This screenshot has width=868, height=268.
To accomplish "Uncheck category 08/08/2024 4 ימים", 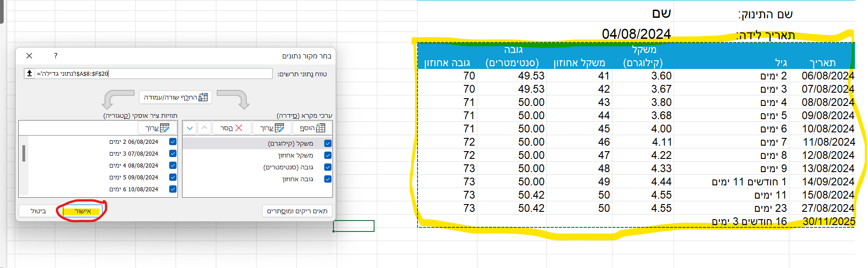I will pyautogui.click(x=173, y=165).
